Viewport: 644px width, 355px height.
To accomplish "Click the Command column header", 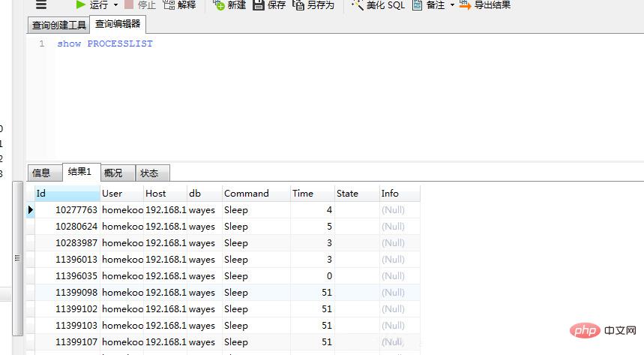I will click(256, 194).
